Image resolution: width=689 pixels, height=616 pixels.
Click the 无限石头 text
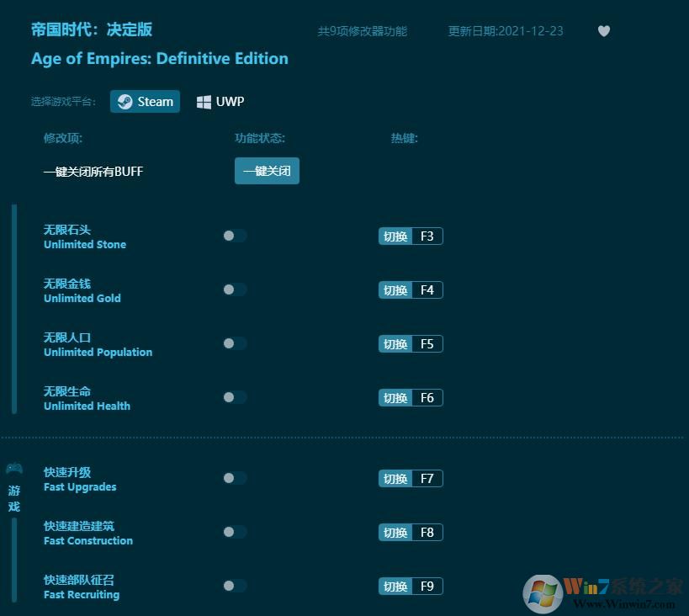pyautogui.click(x=66, y=230)
